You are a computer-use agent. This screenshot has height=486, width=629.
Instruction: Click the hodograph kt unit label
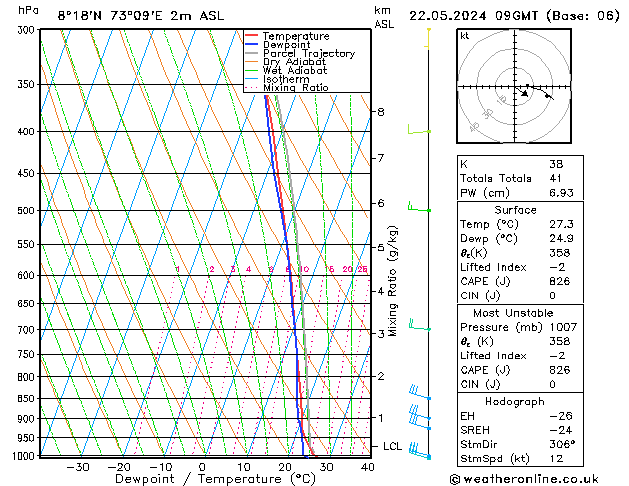point(465,36)
